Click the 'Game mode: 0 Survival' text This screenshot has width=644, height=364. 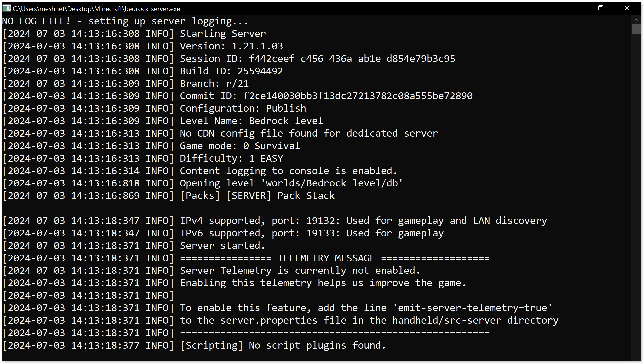(x=240, y=146)
